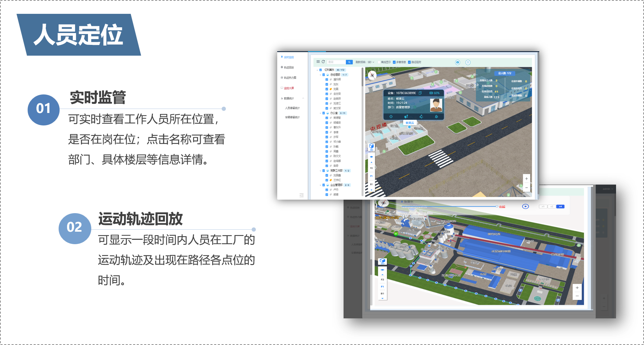Zoom in on the upper map
The width and height of the screenshot is (644, 345).
click(x=526, y=179)
